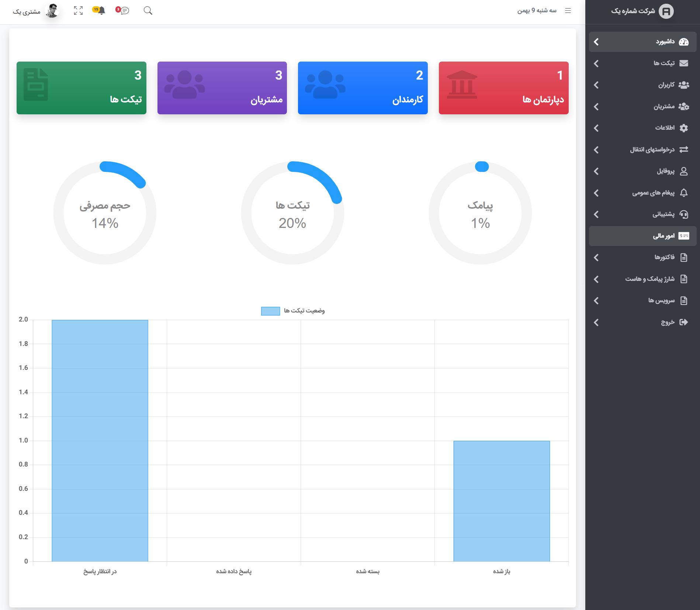Click the مشتری یک user avatar
The image size is (700, 610).
(x=52, y=11)
